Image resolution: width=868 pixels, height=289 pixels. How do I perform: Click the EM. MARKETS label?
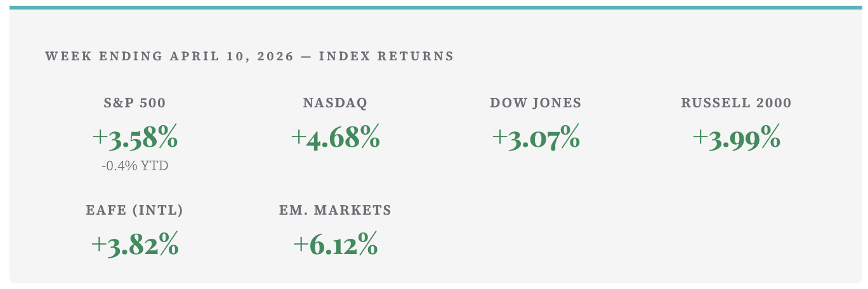[x=335, y=210]
